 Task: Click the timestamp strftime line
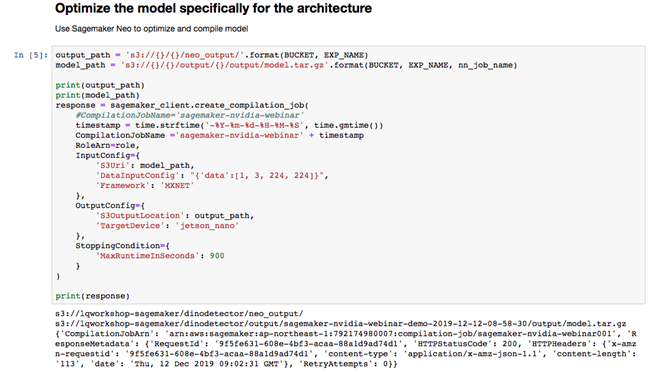pyautogui.click(x=229, y=125)
